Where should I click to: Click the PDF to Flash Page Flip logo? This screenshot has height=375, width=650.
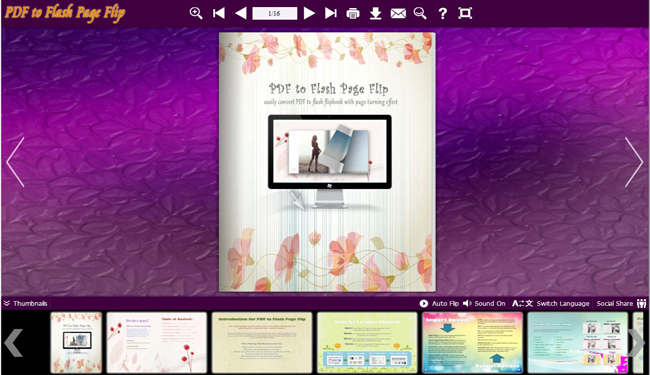point(65,13)
